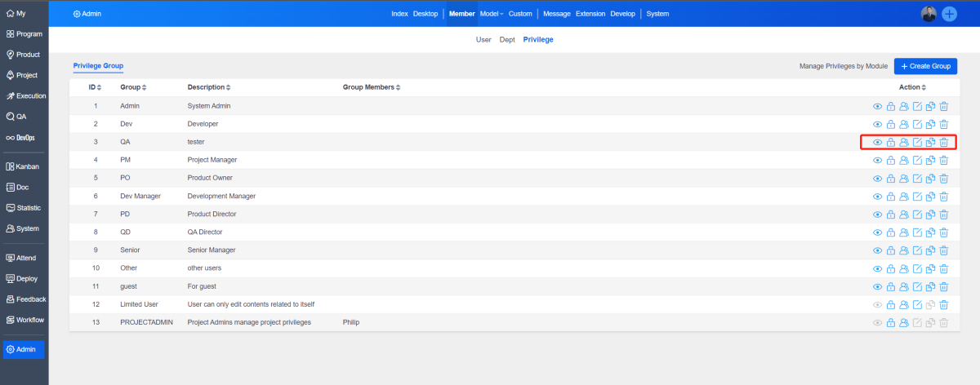View the Senior group with eye icon
Viewport: 980px width, 385px height.
pyautogui.click(x=878, y=250)
